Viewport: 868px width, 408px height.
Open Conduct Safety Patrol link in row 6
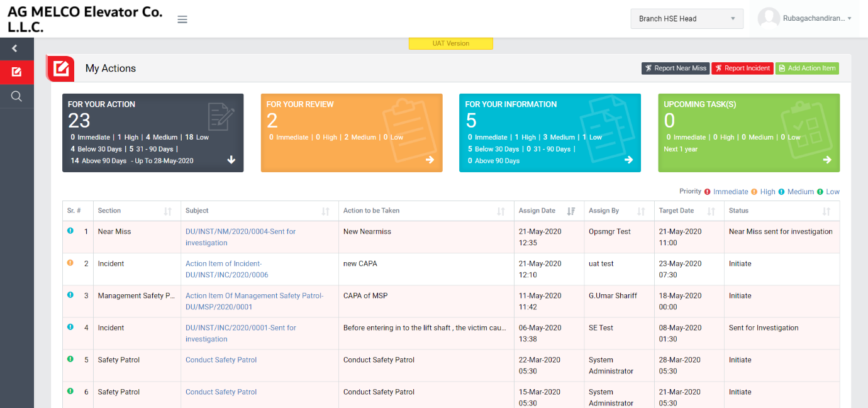(x=221, y=392)
